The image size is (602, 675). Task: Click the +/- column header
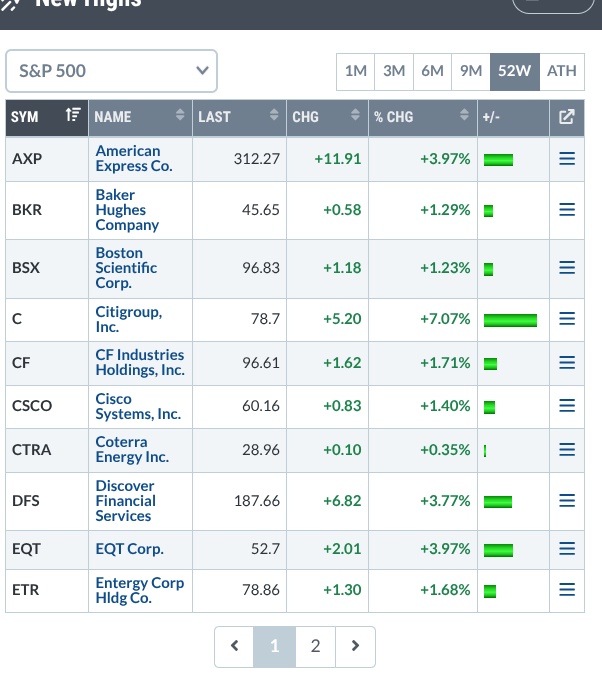[x=513, y=117]
